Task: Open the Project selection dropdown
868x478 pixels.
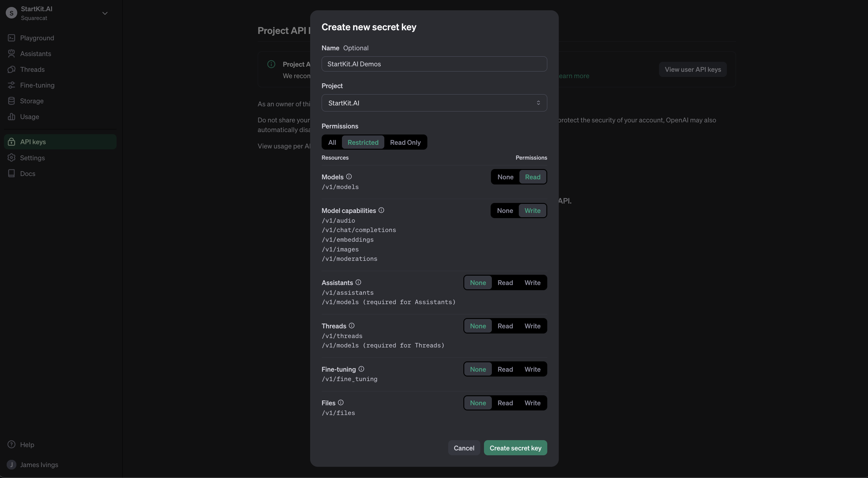Action: point(434,103)
